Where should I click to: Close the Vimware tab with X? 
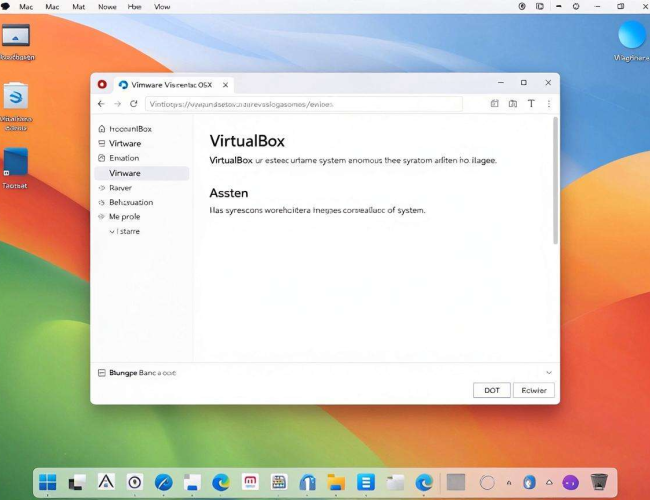click(225, 85)
